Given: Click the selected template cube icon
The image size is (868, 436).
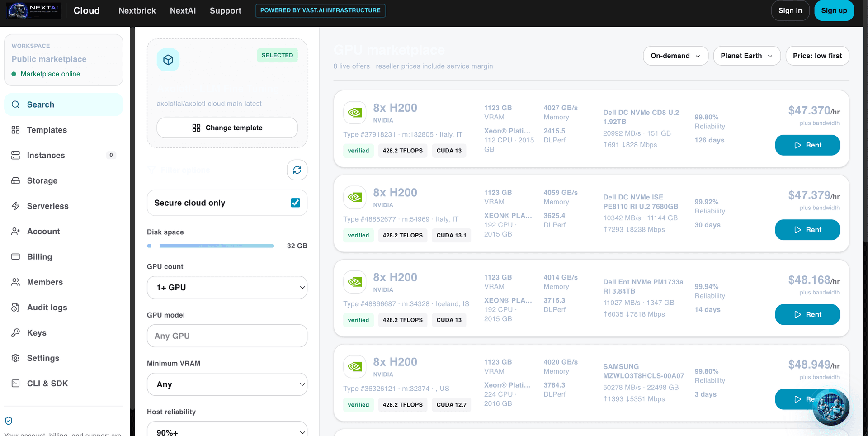Looking at the screenshot, I should [x=168, y=60].
